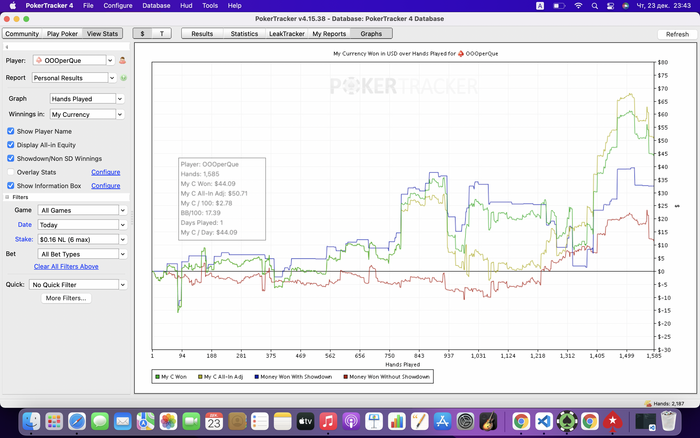The image size is (700, 438).
Task: Open Trash in the Dock
Action: click(x=668, y=421)
